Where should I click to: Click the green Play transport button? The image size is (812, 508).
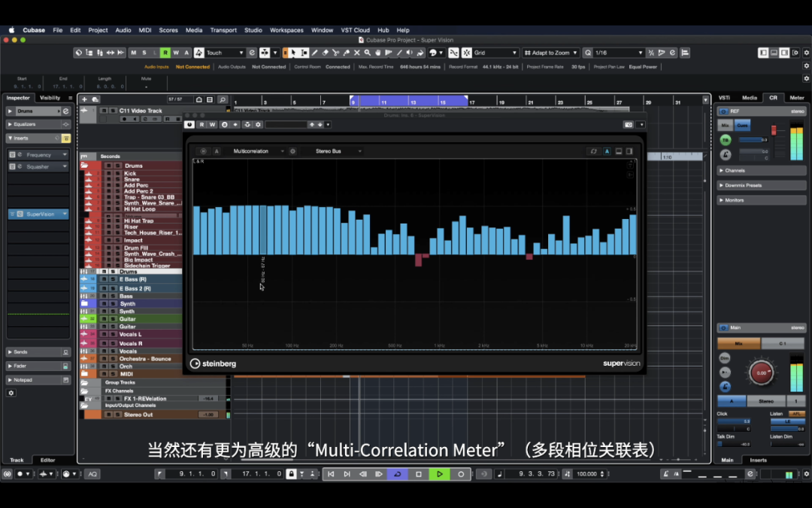440,474
